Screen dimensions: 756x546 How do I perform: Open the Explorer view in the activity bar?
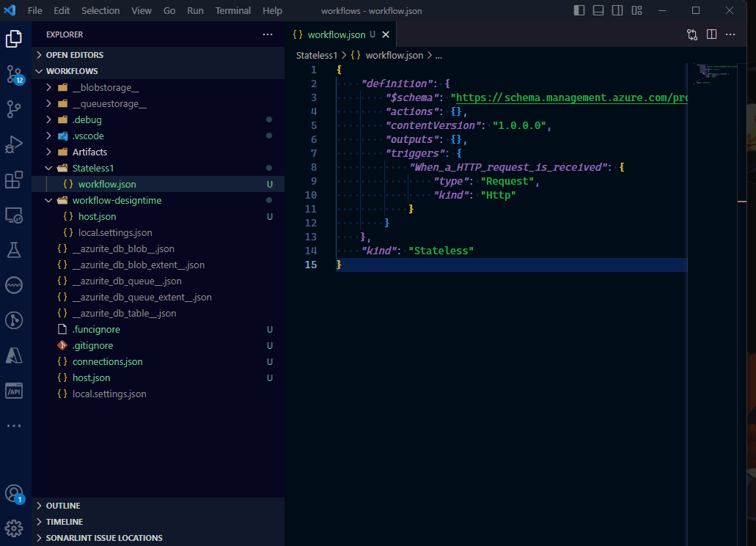[15, 39]
